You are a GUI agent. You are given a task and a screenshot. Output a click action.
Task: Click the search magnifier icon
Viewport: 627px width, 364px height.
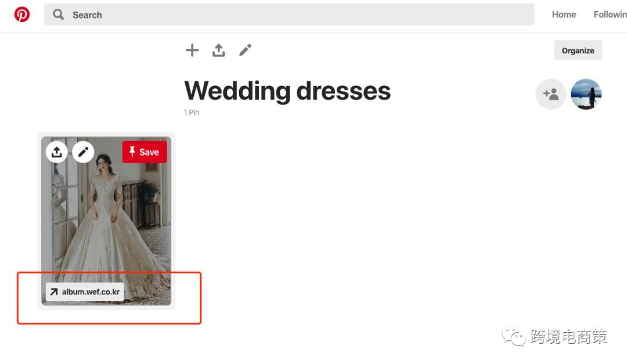pos(59,15)
